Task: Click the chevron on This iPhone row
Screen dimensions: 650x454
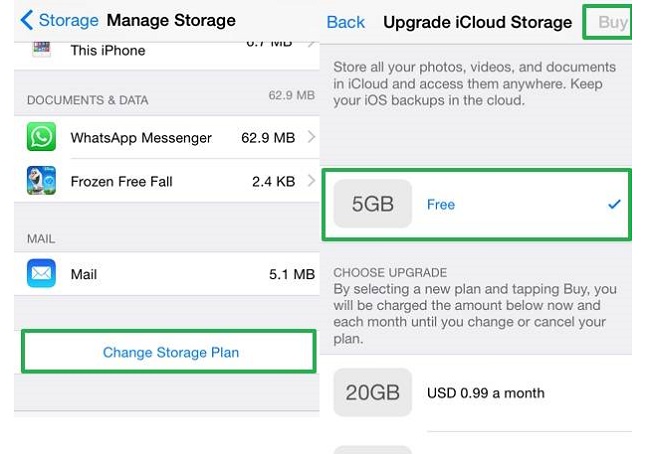Action: click(x=312, y=42)
